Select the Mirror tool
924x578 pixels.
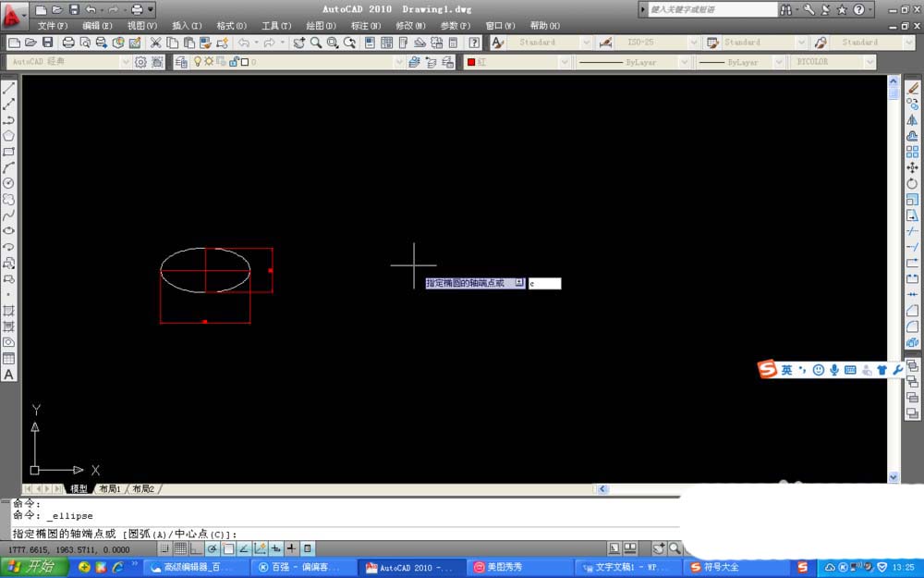(x=912, y=119)
